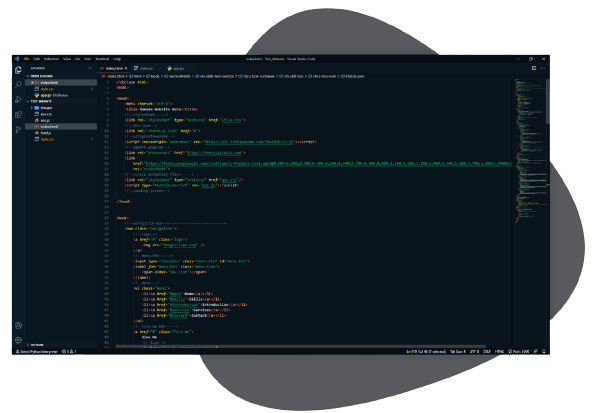Viewport: 604px width, 413px height.
Task: Open the style.css link on line 8
Action: 232,120
